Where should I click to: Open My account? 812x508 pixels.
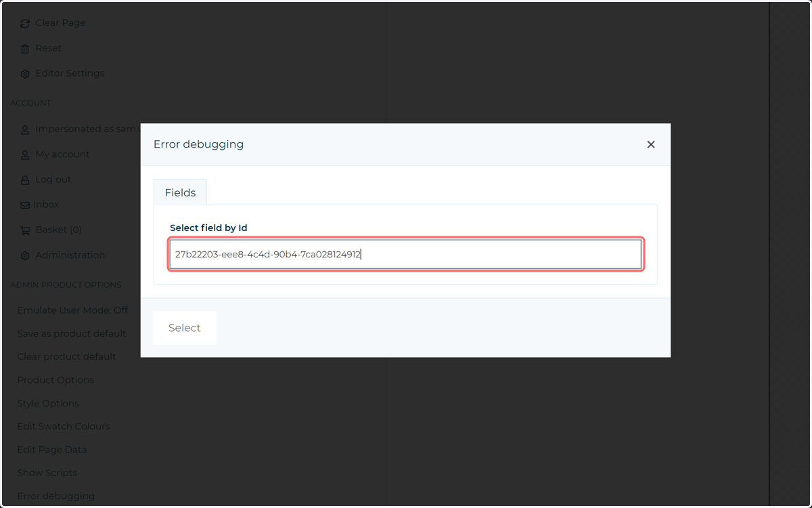coord(62,154)
